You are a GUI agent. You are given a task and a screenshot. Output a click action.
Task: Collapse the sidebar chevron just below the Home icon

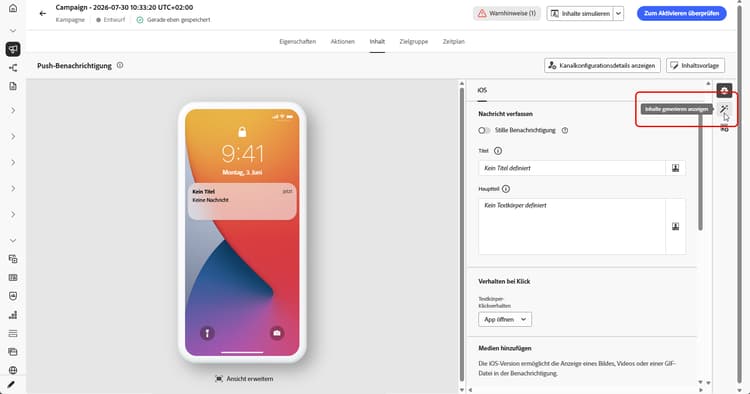coord(13,31)
